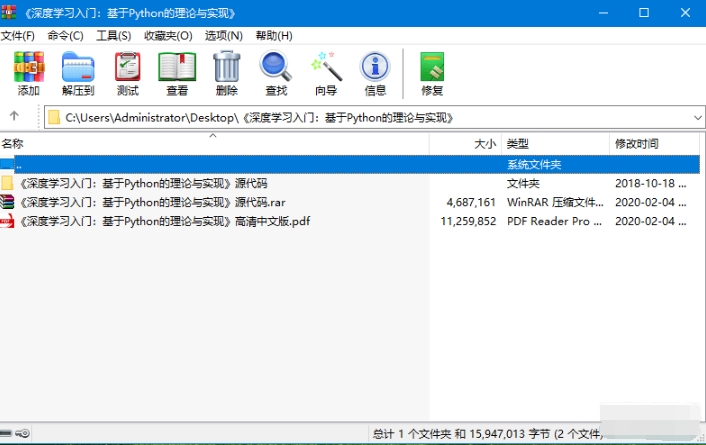Click the 'PDF Reader Pro' type cell

554,221
